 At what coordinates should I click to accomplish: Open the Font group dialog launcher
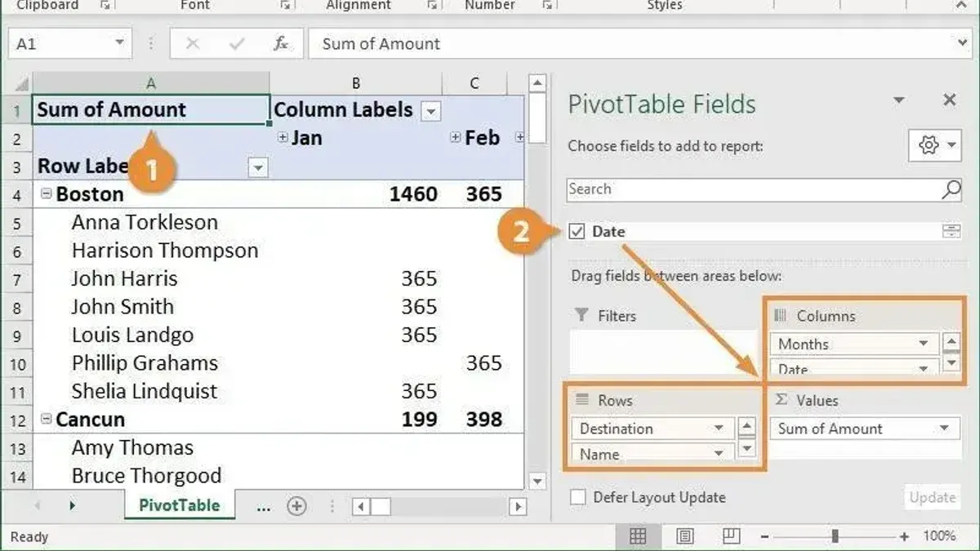(285, 6)
